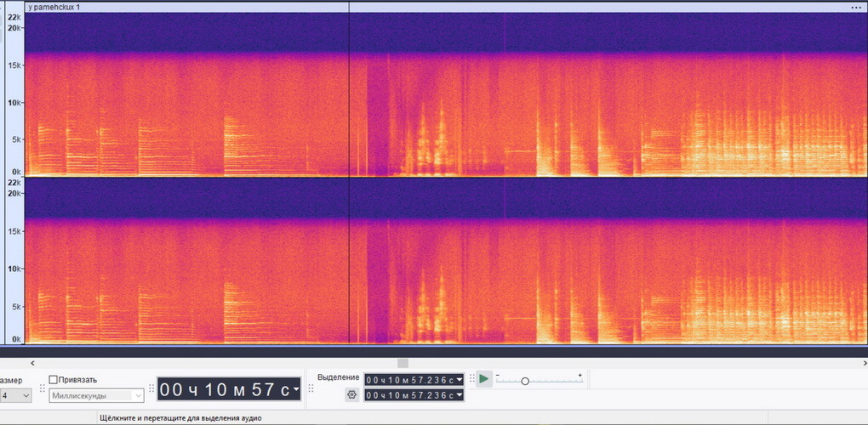Click the 10k mark on the upper channel frequency scale

pyautogui.click(x=14, y=103)
